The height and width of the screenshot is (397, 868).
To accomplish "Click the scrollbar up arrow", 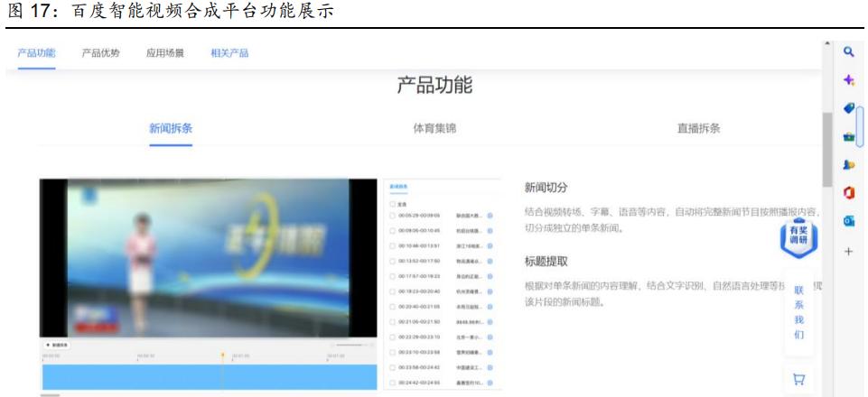I will tap(827, 43).
